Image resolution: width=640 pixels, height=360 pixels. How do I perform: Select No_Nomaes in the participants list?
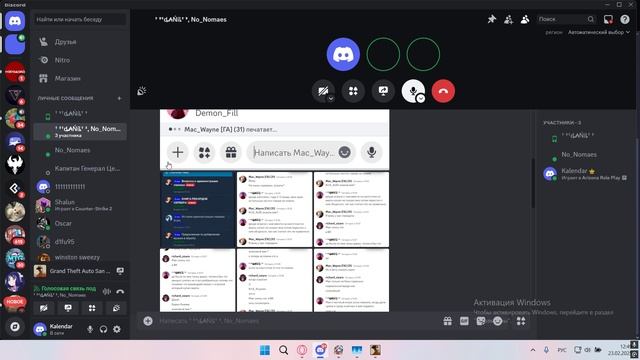tap(586, 155)
